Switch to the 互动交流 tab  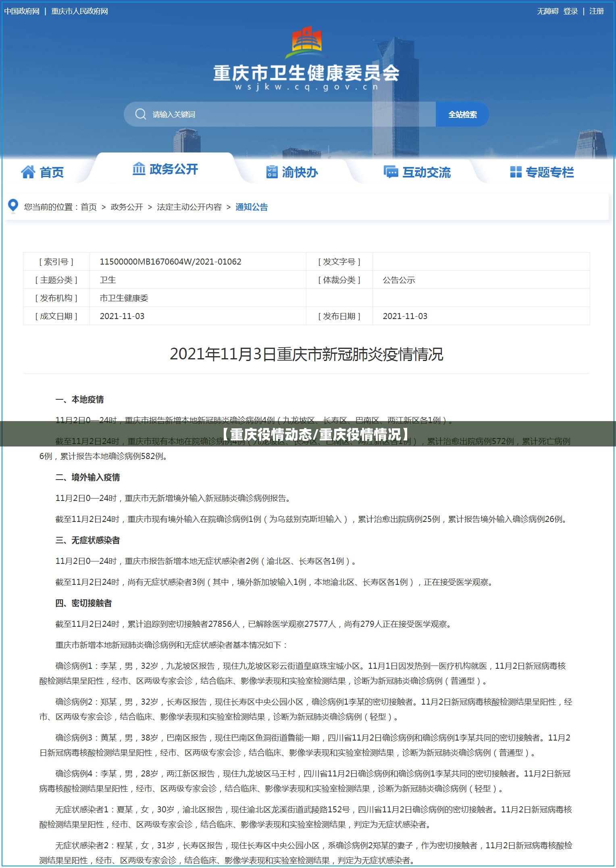click(x=417, y=172)
